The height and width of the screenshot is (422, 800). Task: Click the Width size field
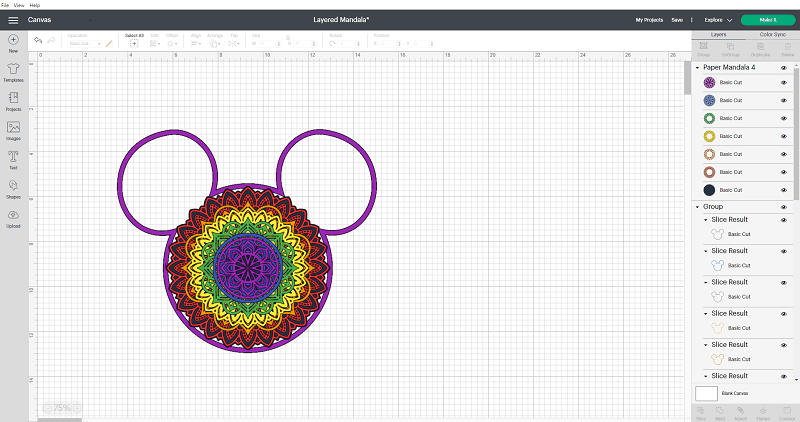click(269, 44)
